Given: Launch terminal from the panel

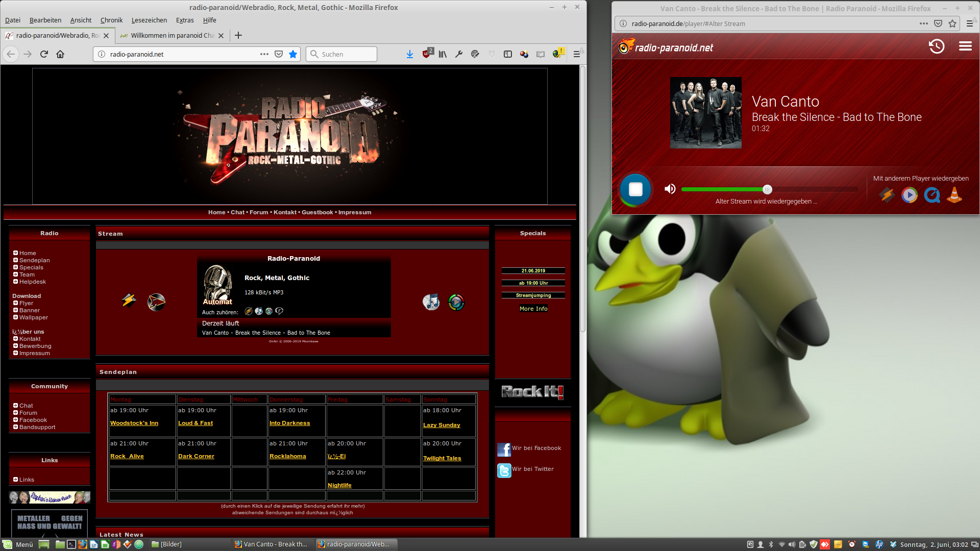Looking at the screenshot, I should [71, 544].
